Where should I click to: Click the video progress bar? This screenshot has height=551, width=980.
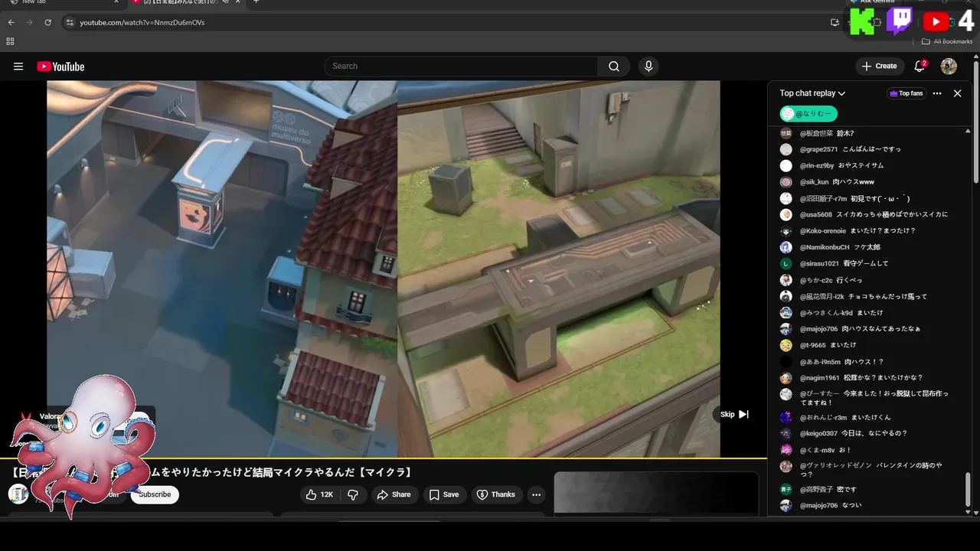click(383, 458)
